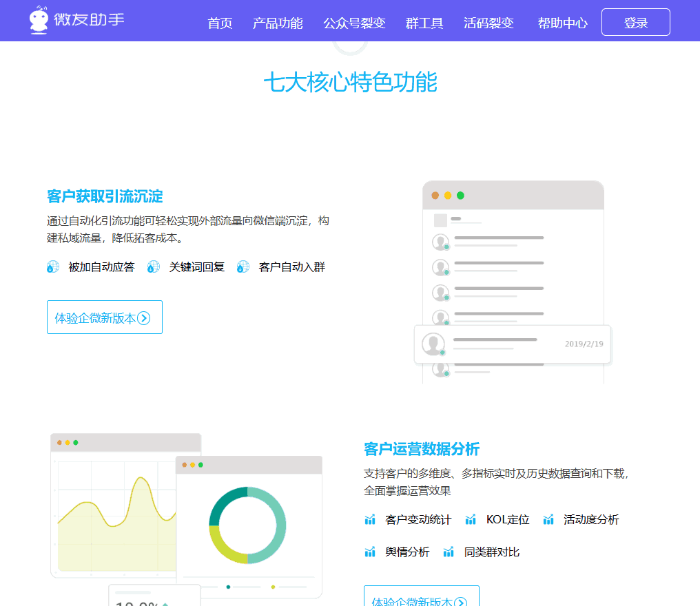The image size is (700, 606).
Task: Open the 群工具 navigation entry
Action: [424, 22]
